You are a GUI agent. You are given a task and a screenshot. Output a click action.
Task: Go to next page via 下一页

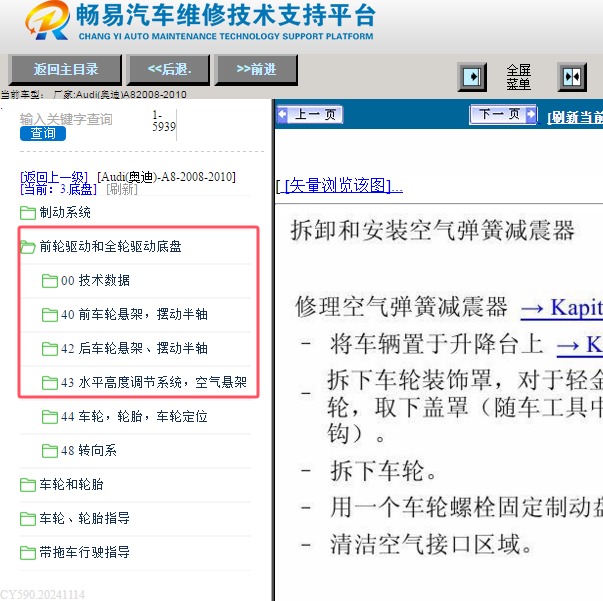pos(503,114)
